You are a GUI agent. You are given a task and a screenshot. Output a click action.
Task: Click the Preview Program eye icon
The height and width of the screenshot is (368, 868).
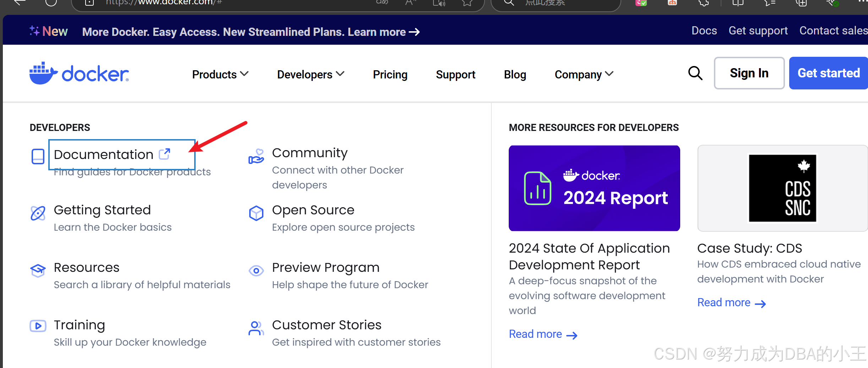(x=256, y=271)
